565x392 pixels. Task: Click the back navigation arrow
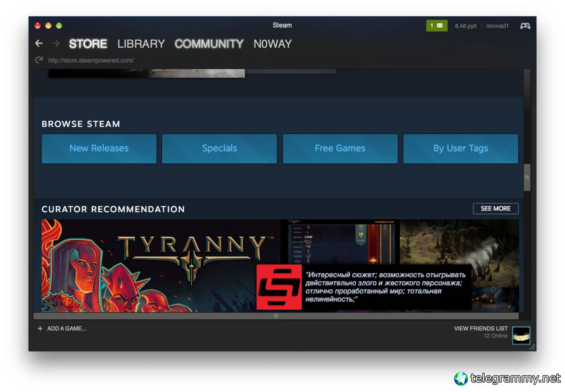point(39,43)
